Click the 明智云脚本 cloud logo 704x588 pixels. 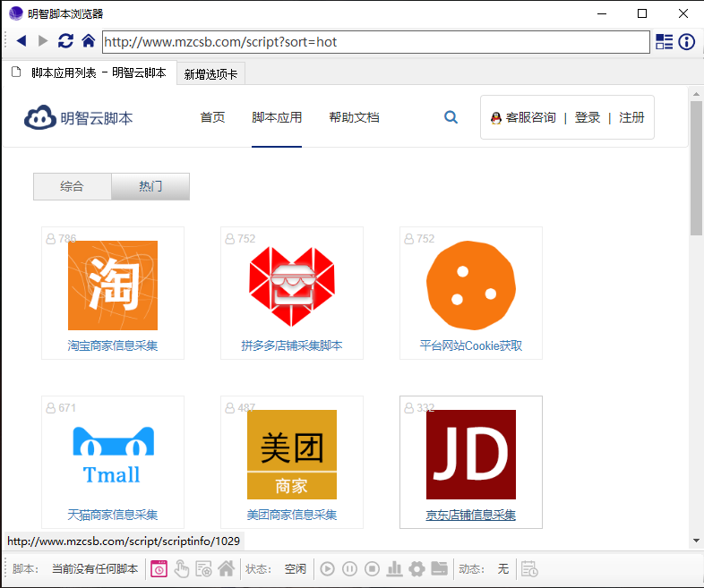[x=79, y=118]
